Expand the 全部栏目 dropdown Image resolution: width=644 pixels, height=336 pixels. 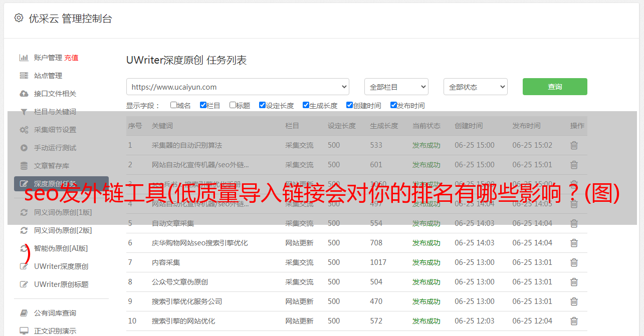(396, 87)
